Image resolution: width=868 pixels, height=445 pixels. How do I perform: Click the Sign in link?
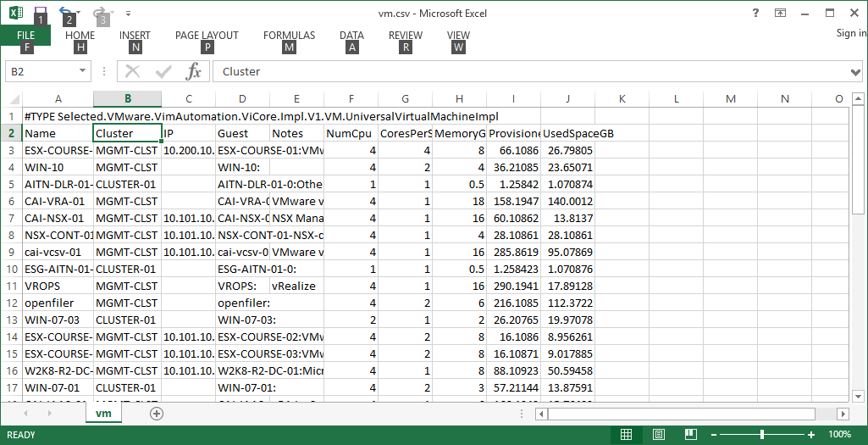pos(851,34)
